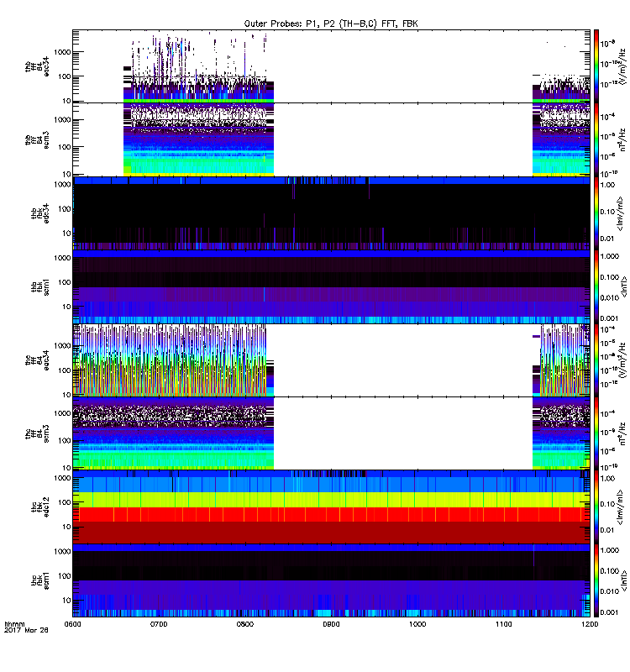Click the '0800' time axis label
The width and height of the screenshot is (630, 672).
244,624
